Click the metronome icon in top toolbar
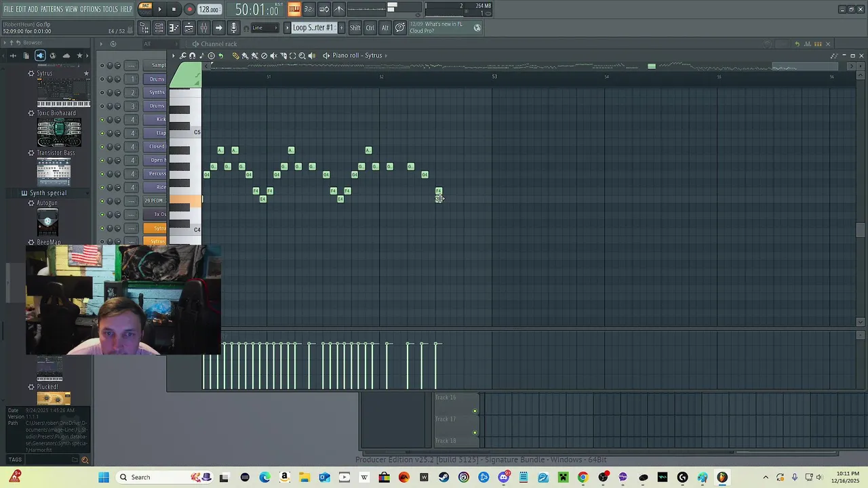Screen dimensions: 868x488 [x=339, y=9]
